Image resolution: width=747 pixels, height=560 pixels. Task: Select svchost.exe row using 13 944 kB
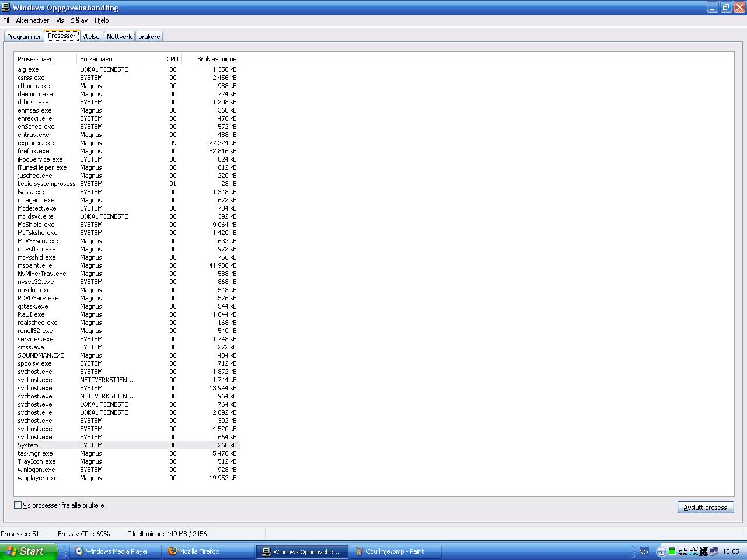click(x=127, y=388)
